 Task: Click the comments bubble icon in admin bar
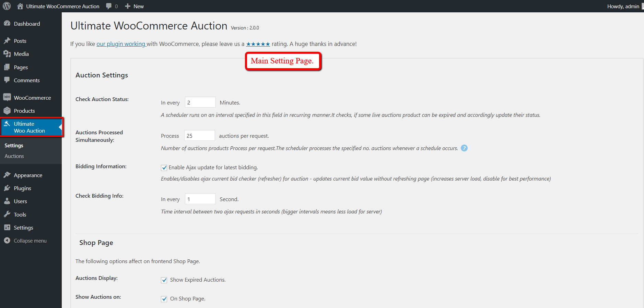click(109, 6)
